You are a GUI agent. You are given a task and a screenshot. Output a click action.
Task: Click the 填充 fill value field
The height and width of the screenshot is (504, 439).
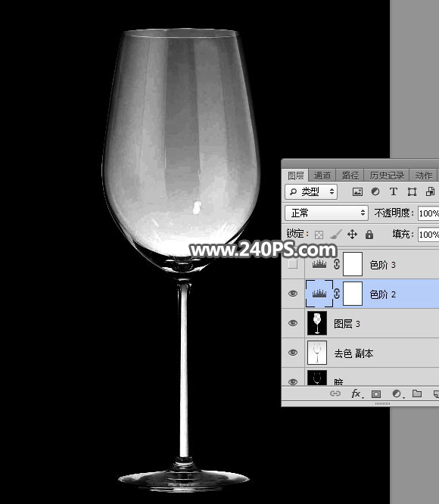coord(428,235)
